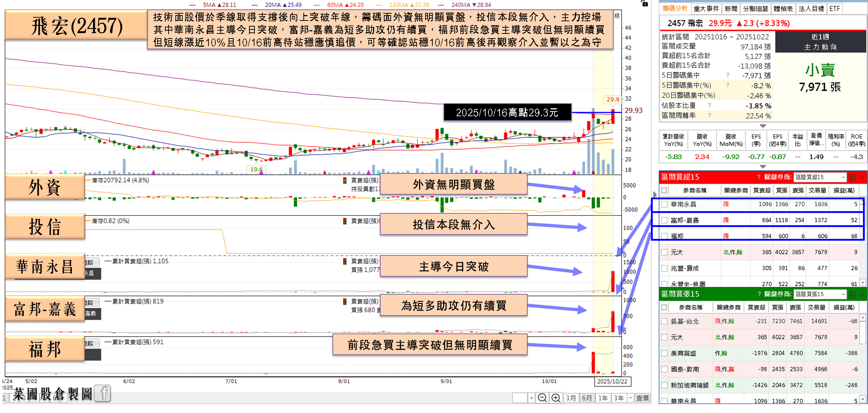Click the zoom in magnifier icon

(x=556, y=398)
